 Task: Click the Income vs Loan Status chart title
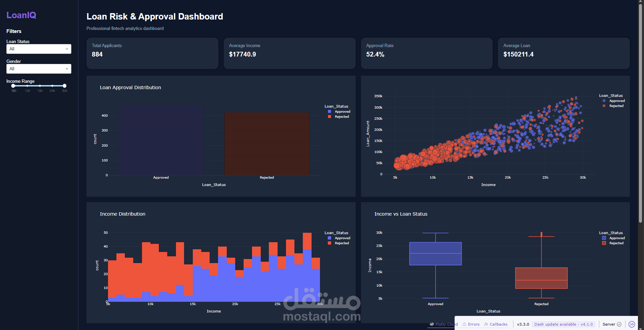click(x=401, y=214)
